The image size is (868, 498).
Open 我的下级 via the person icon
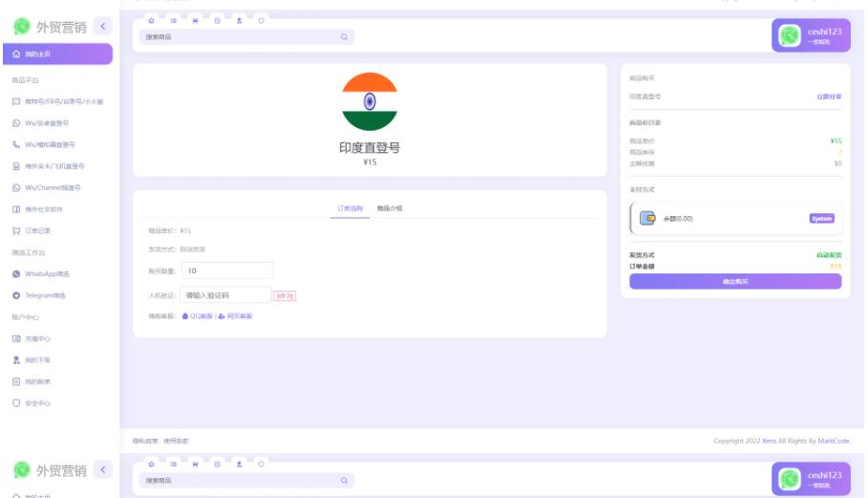[16, 360]
